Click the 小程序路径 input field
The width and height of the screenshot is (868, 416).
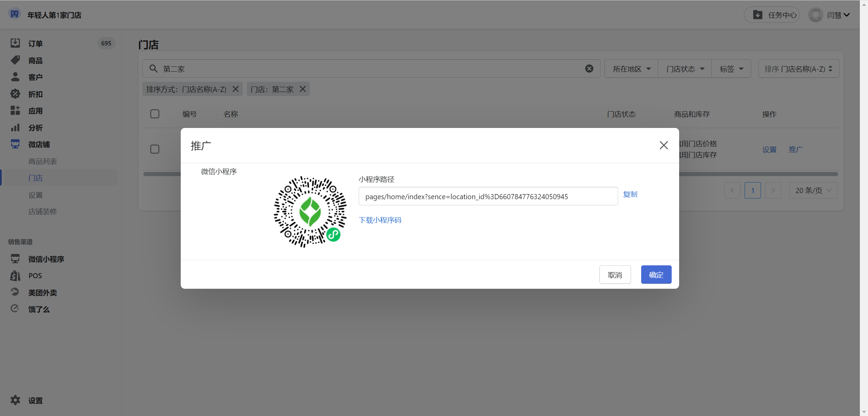488,196
